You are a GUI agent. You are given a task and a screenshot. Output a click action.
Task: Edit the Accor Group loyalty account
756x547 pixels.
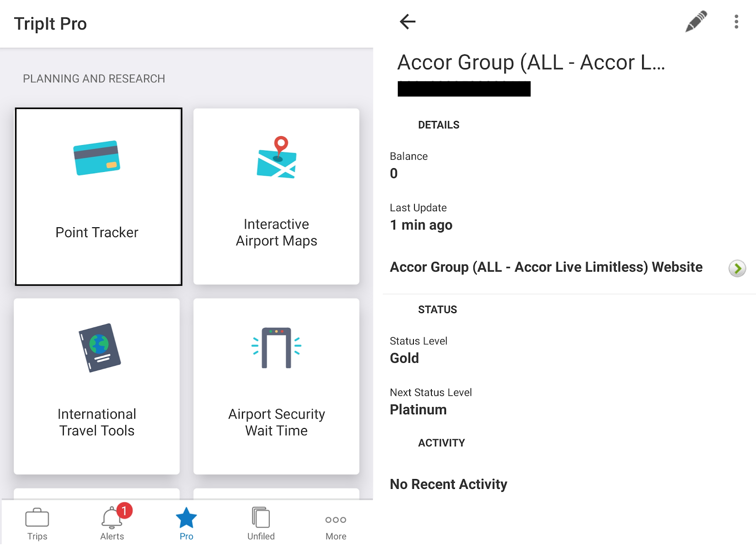(695, 22)
